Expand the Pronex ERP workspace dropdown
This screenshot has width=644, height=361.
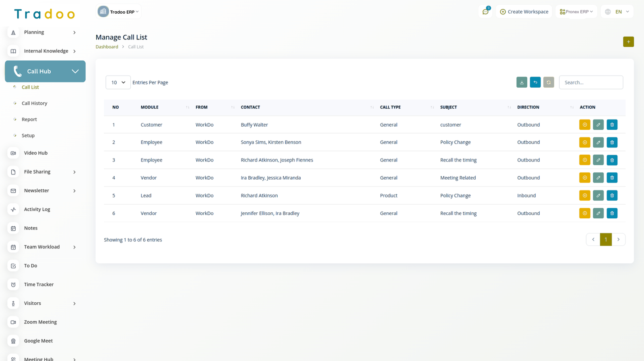(576, 12)
